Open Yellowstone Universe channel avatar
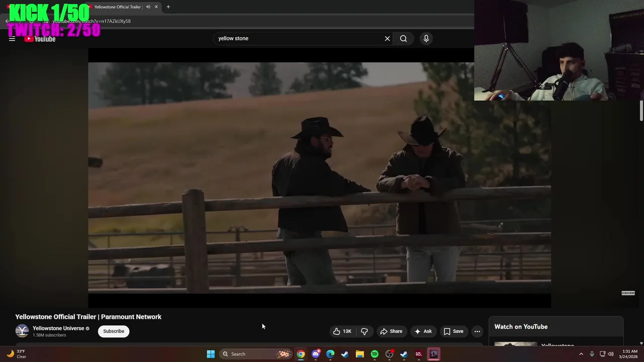Image resolution: width=644 pixels, height=362 pixels. [x=22, y=331]
